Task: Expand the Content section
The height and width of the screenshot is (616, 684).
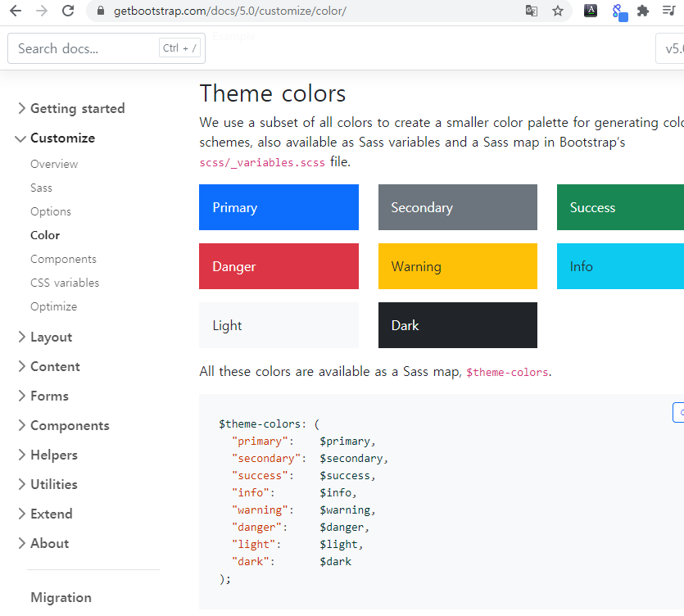Action: pos(49,366)
